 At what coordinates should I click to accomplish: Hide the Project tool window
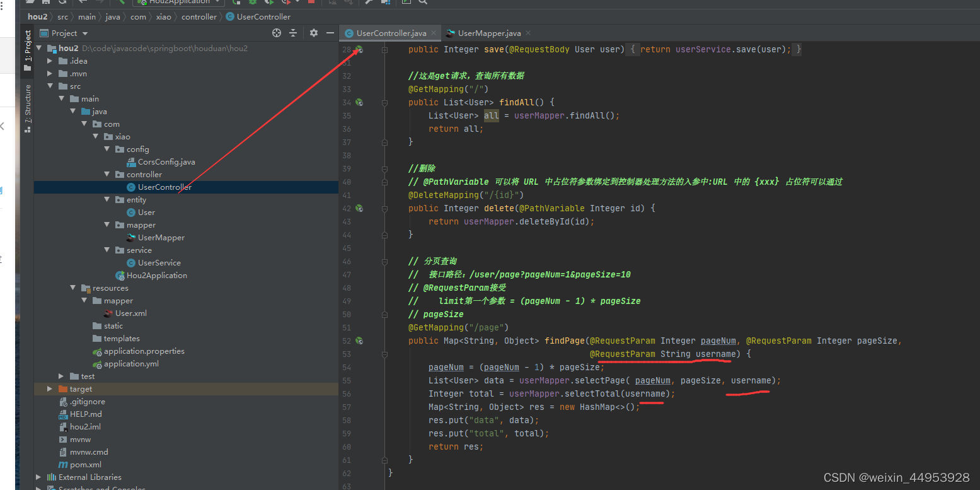(330, 33)
